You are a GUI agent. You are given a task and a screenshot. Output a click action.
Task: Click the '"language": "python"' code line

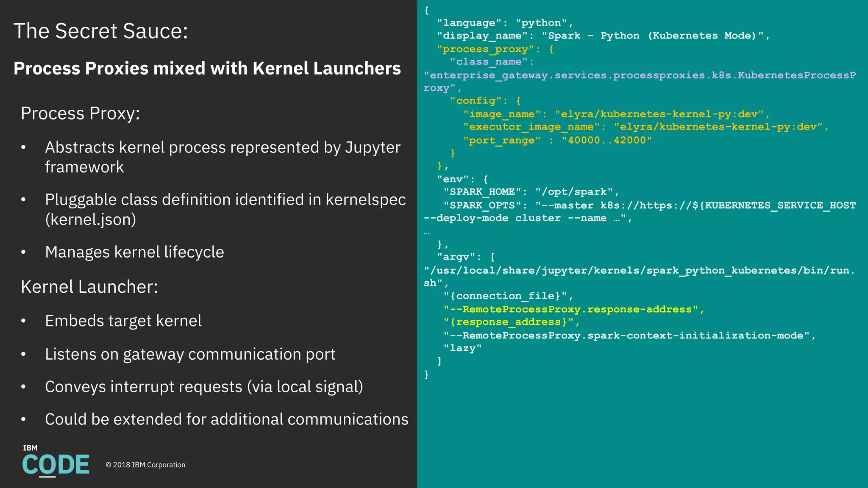pos(505,23)
